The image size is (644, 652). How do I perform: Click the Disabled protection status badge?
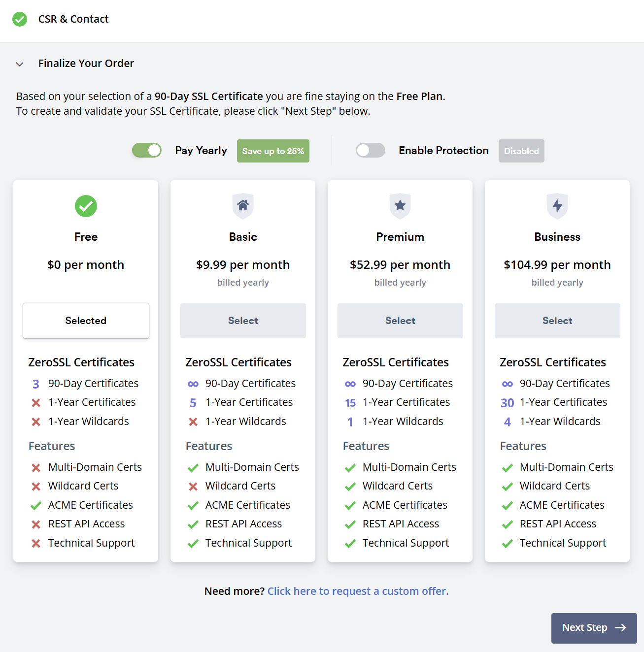(x=521, y=151)
